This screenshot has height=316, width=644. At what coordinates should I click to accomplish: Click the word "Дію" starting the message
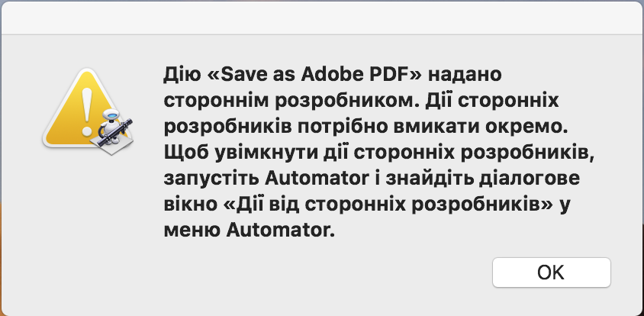[179, 76]
